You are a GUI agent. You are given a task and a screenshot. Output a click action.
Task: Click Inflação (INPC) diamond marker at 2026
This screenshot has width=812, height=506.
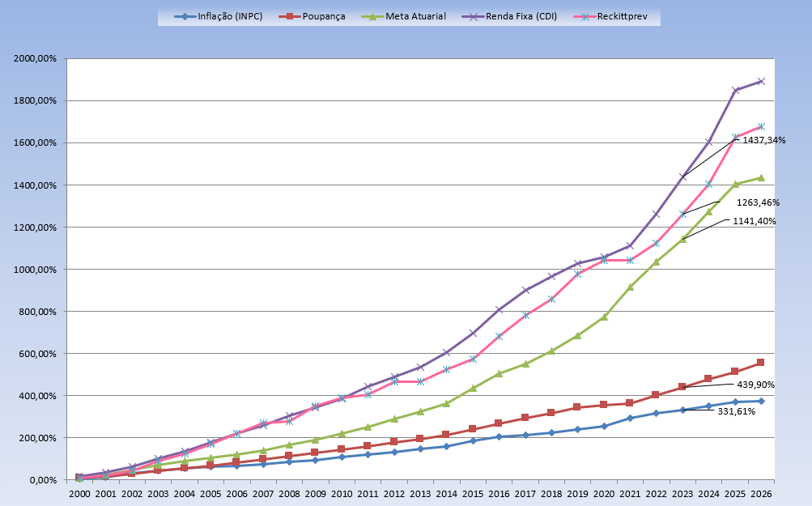pos(761,401)
